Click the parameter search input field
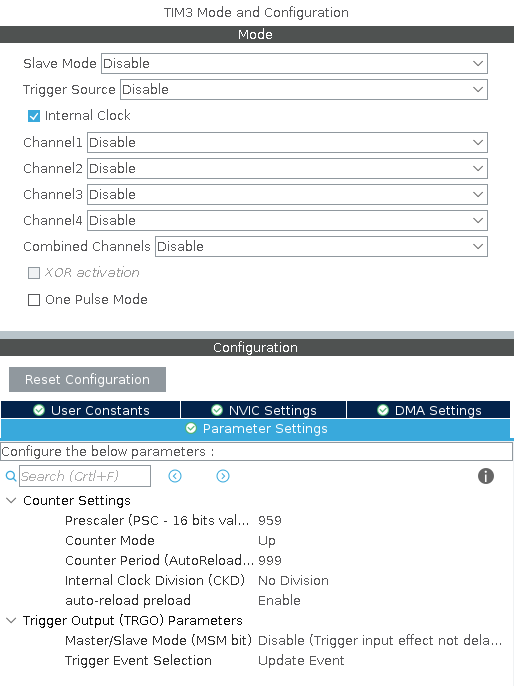 pyautogui.click(x=85, y=476)
